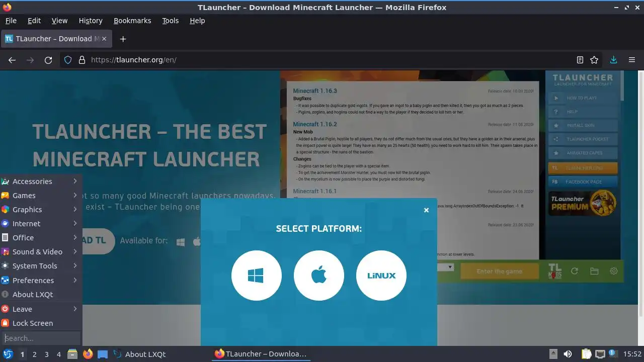Open the LXQt start menu button
The height and width of the screenshot is (362, 644).
[x=8, y=354]
